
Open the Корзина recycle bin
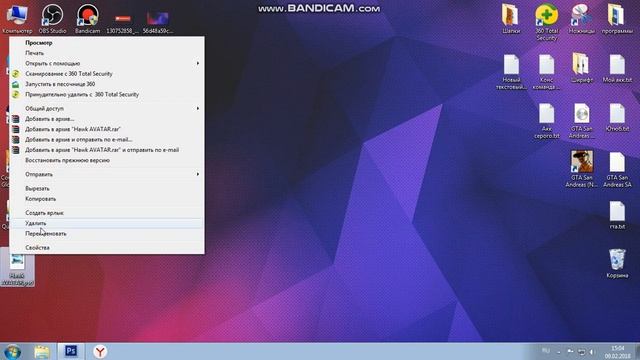[617, 264]
